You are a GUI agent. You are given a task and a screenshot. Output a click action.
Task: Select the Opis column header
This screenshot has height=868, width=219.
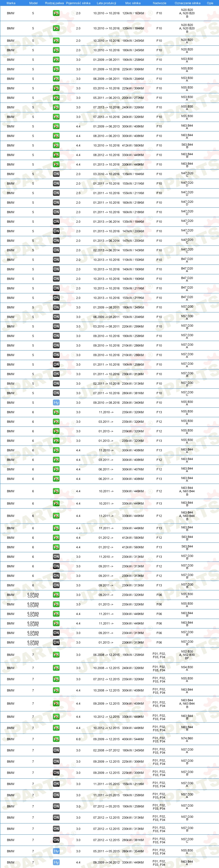(210, 3)
